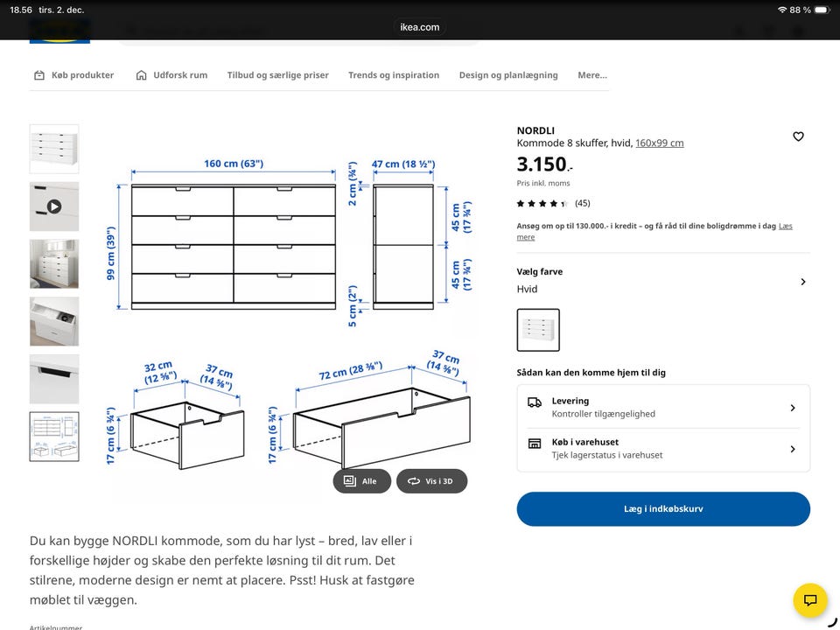View product with Vis i 3D
The height and width of the screenshot is (630, 840).
431,481
